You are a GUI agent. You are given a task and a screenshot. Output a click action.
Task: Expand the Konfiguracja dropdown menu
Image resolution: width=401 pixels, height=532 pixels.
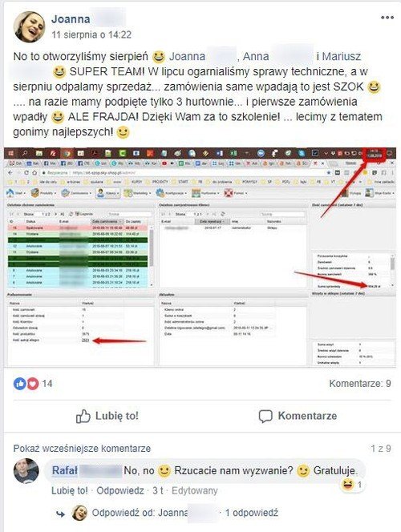171,193
